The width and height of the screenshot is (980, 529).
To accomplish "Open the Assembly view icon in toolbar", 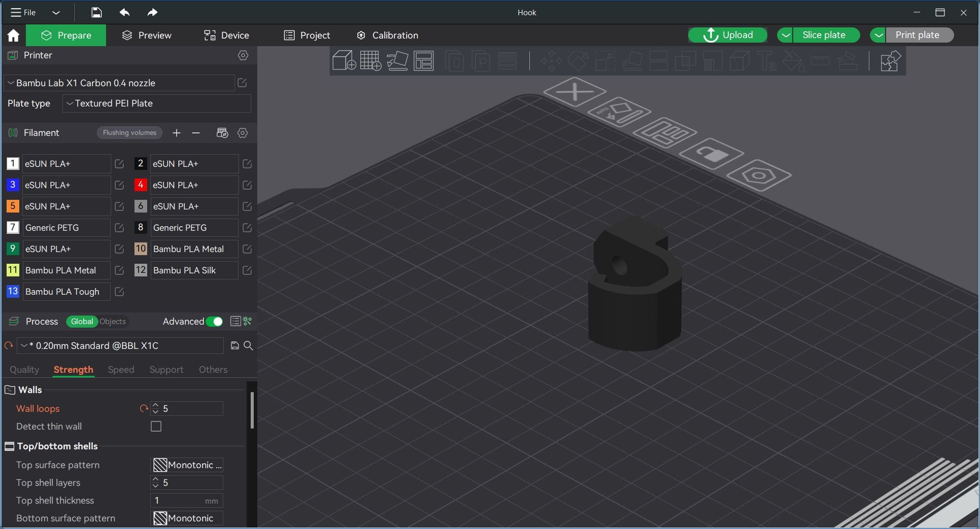I will (890, 61).
